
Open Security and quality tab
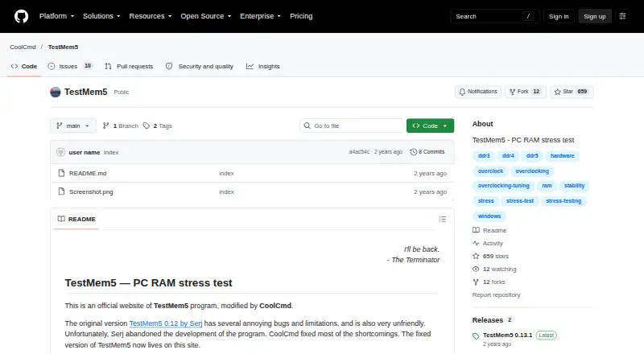click(200, 66)
